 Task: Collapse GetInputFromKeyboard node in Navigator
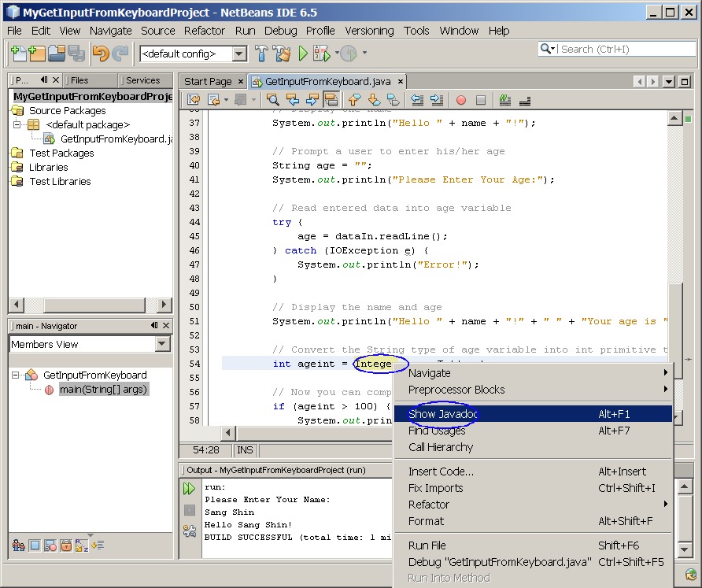[16, 375]
